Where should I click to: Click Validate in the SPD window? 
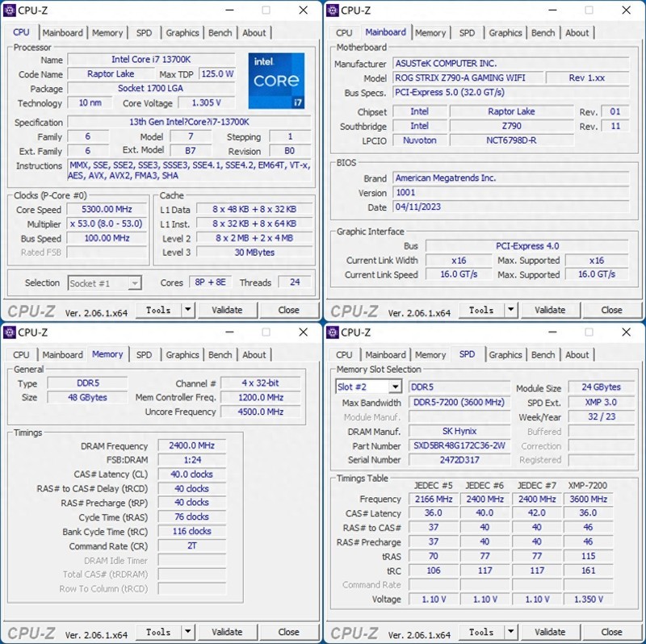(550, 631)
